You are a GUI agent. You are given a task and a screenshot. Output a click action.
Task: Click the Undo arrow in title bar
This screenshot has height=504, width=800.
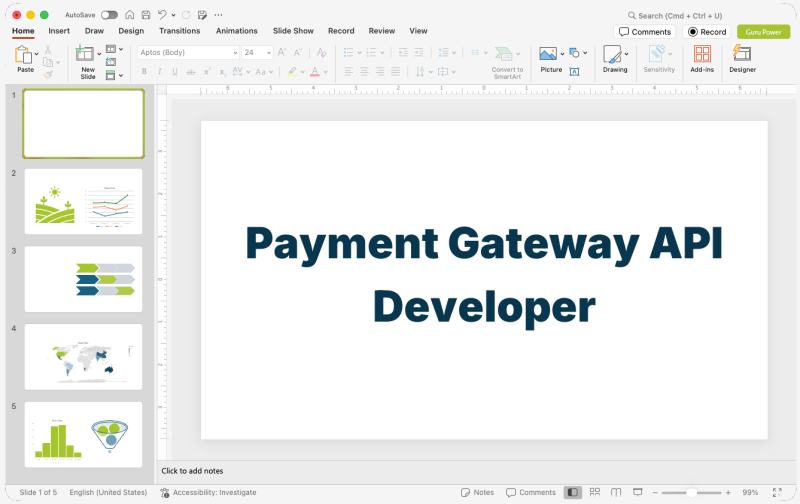coord(162,15)
